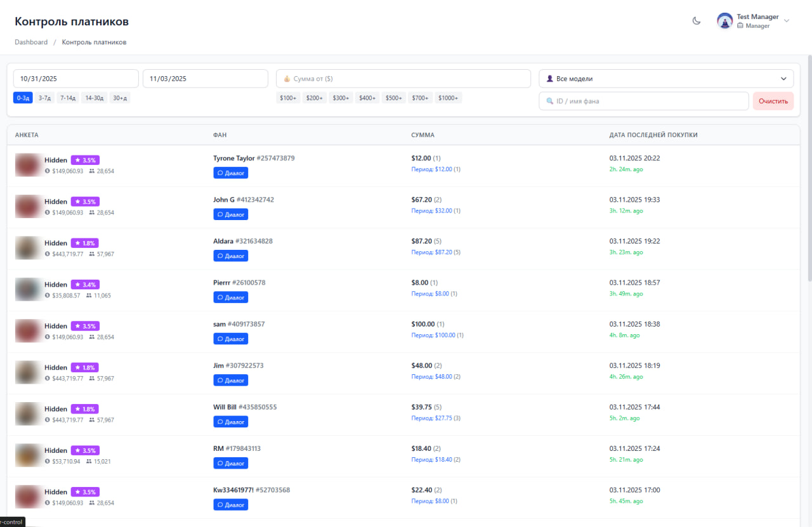This screenshot has height=527, width=812.
Task: Toggle the $100+ amount filter
Action: (x=288, y=98)
